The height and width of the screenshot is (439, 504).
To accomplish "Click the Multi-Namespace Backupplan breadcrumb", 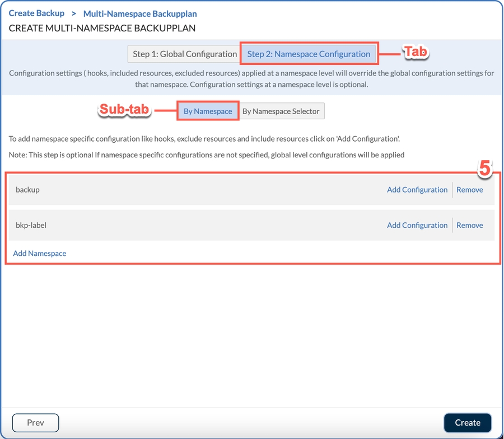I will [x=140, y=13].
